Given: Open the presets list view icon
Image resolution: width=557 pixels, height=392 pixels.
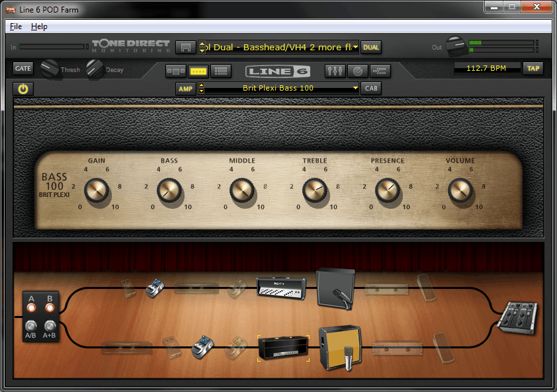Looking at the screenshot, I should [220, 71].
